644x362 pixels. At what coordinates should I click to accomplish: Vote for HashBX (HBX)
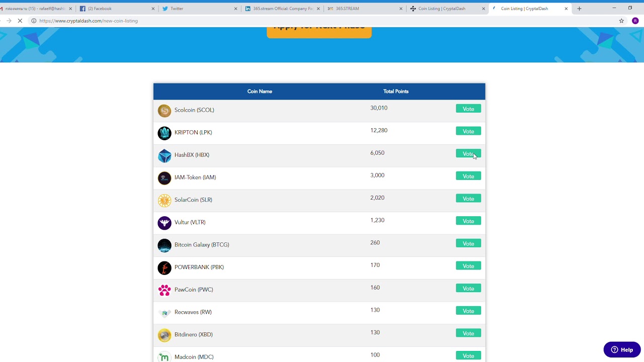tap(468, 153)
